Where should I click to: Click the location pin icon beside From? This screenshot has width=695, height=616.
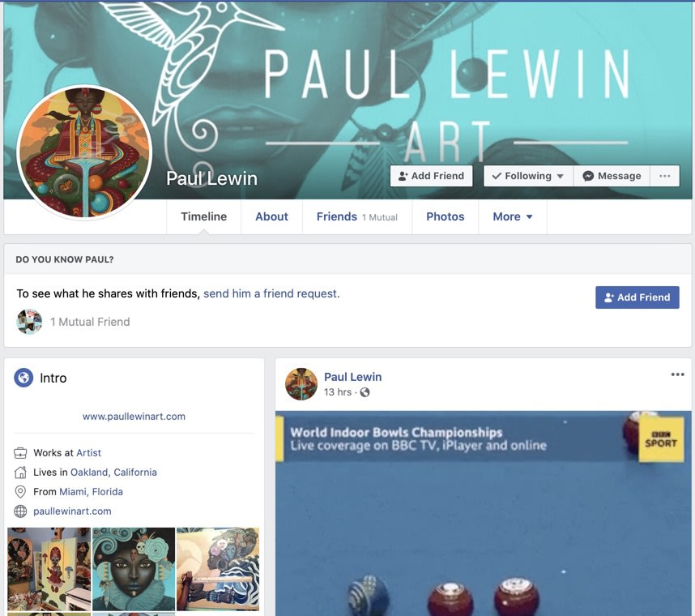20,492
